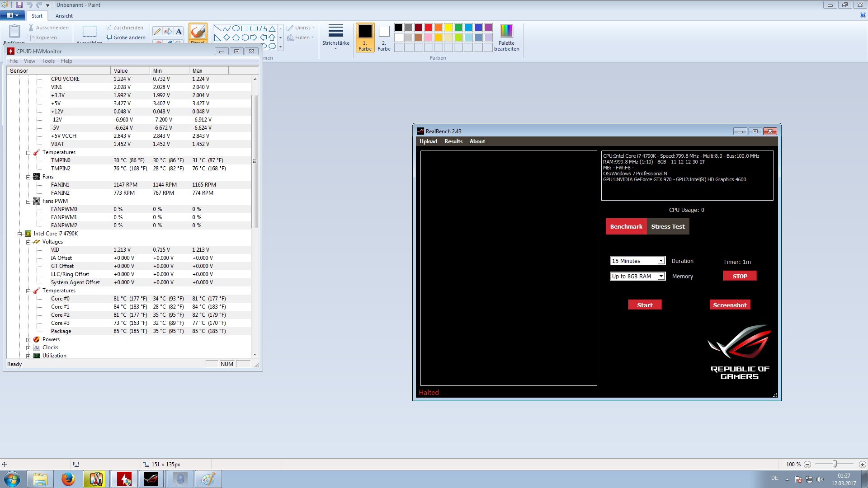Viewport: 868px width, 488px height.
Task: Choose the oval shape in Paint shapes gallery
Action: pyautogui.click(x=236, y=28)
